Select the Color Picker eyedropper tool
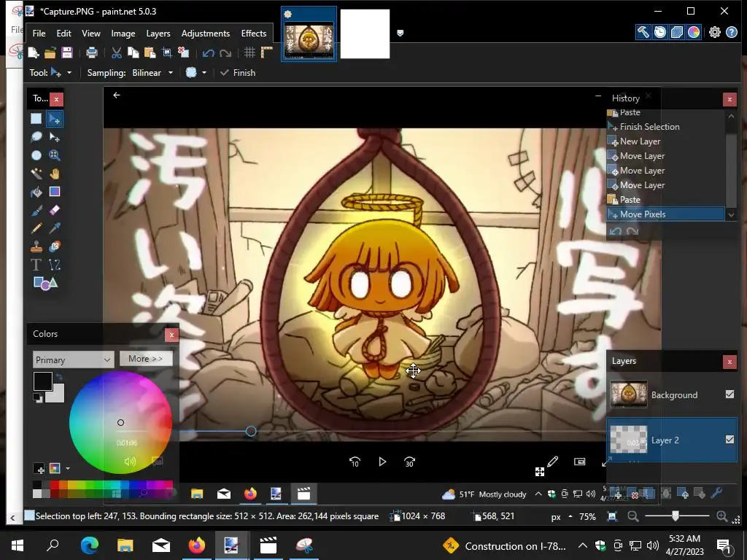 pyautogui.click(x=55, y=228)
